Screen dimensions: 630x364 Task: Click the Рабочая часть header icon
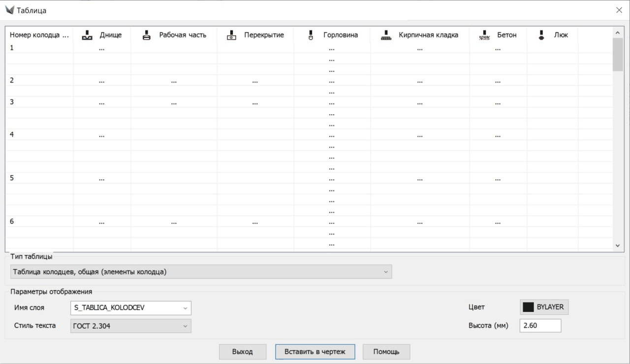pyautogui.click(x=147, y=35)
